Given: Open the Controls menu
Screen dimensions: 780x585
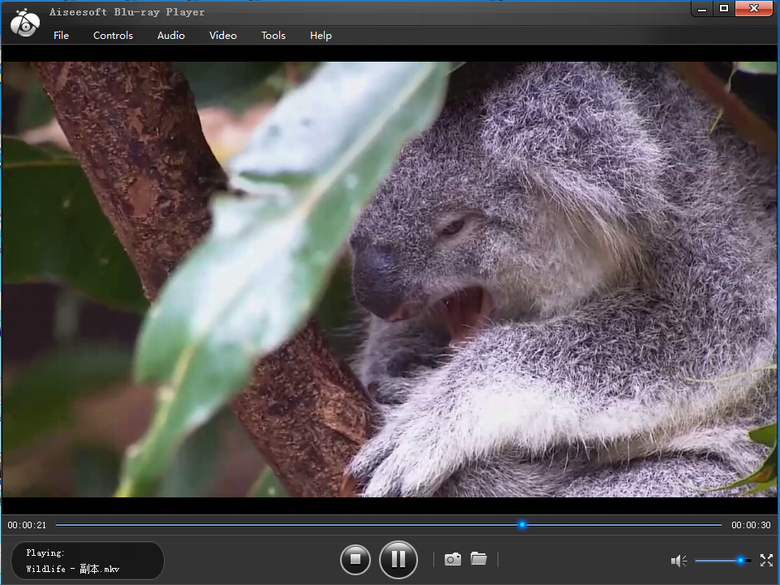Looking at the screenshot, I should coord(113,36).
